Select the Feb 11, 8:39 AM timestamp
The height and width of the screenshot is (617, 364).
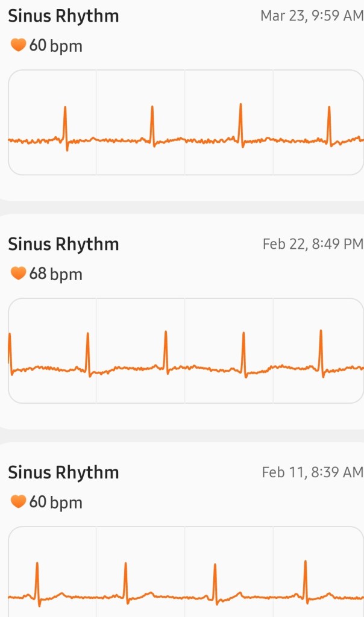click(x=312, y=472)
